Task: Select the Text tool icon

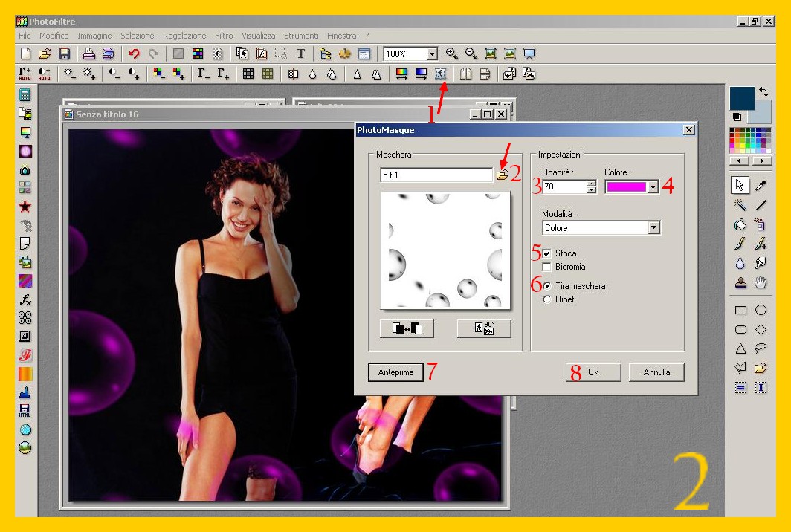Action: click(x=300, y=54)
